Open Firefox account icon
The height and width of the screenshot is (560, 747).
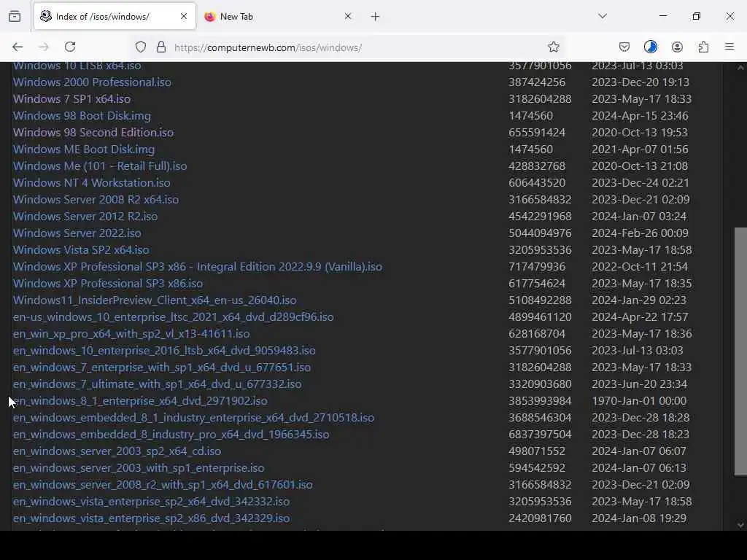(677, 47)
